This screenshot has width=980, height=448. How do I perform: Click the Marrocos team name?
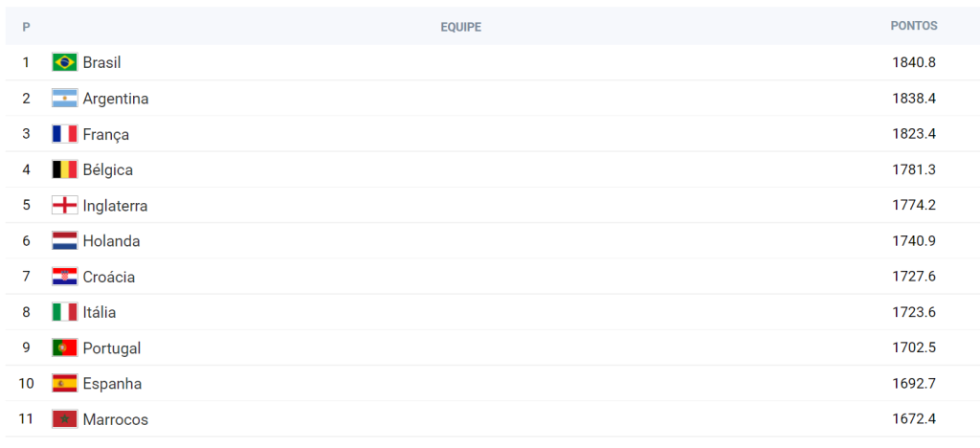point(116,419)
